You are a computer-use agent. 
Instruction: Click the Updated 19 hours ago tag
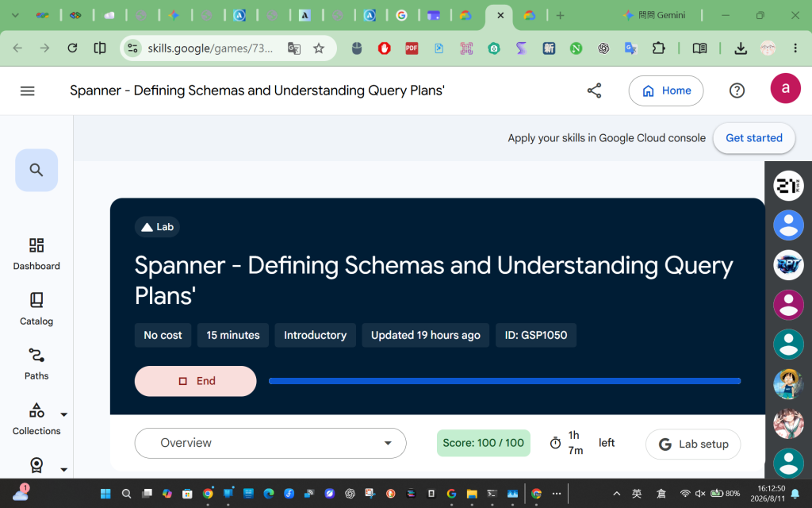[x=425, y=336]
